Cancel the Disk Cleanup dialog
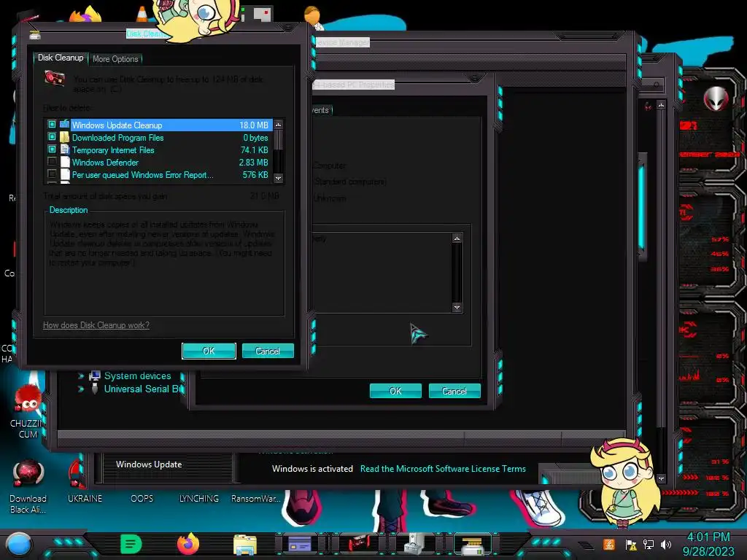The height and width of the screenshot is (560, 747). pyautogui.click(x=267, y=351)
